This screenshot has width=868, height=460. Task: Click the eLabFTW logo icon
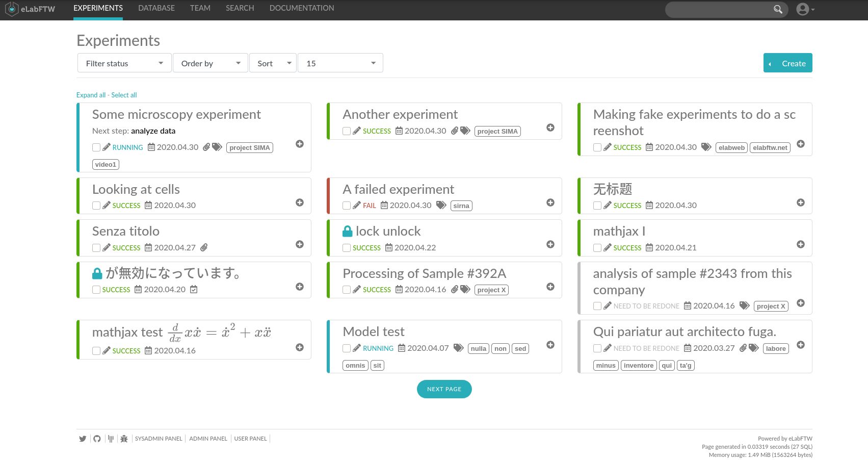point(12,9)
